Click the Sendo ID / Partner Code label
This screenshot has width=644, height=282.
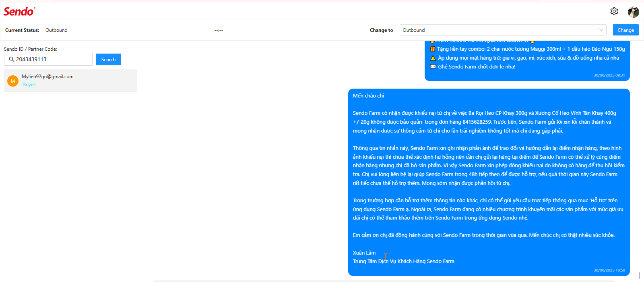coord(31,49)
